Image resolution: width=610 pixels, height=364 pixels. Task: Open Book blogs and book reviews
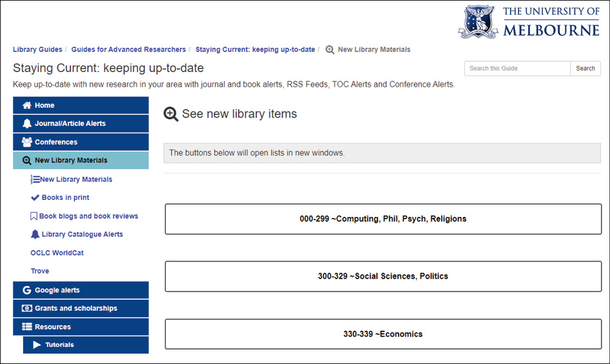88,216
